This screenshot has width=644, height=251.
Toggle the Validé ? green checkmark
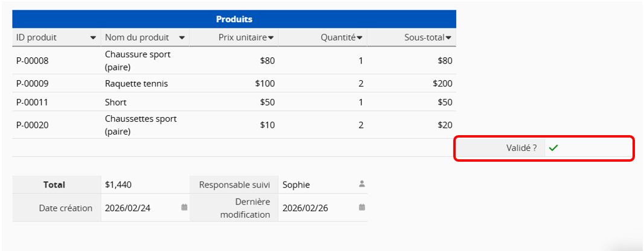click(x=553, y=148)
